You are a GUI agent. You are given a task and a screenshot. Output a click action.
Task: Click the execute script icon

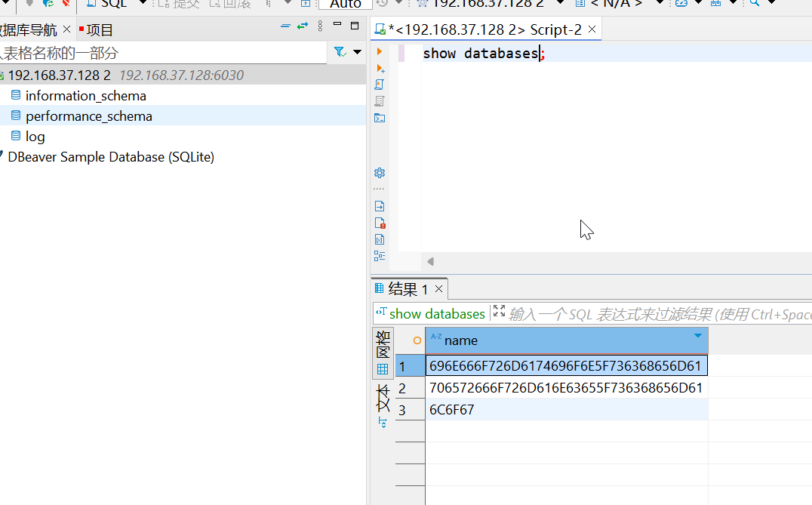(380, 85)
